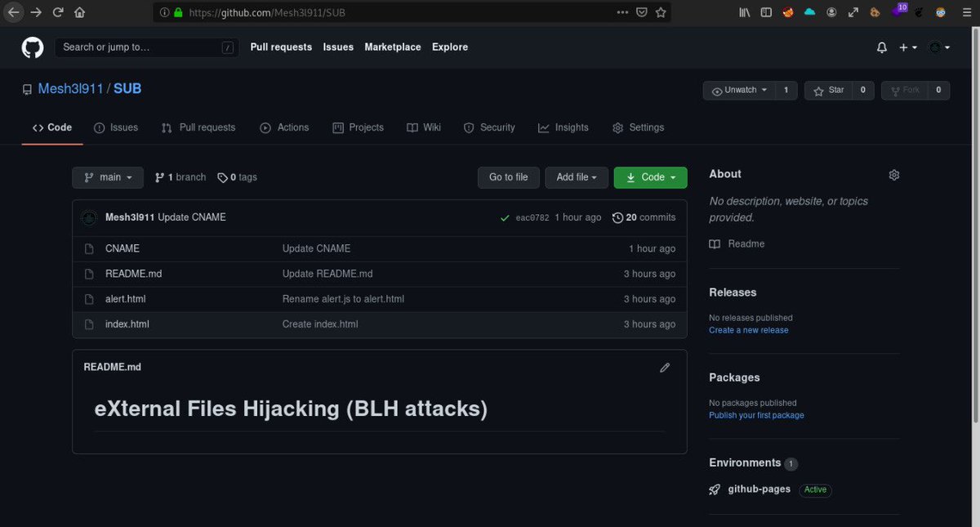Toggle Firefox sidebar icon

[766, 12]
